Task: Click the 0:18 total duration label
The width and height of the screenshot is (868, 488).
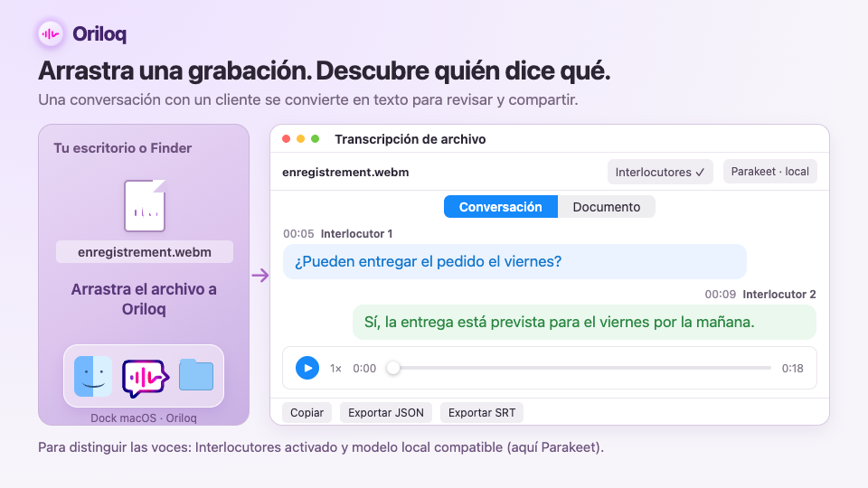Action: click(x=792, y=369)
